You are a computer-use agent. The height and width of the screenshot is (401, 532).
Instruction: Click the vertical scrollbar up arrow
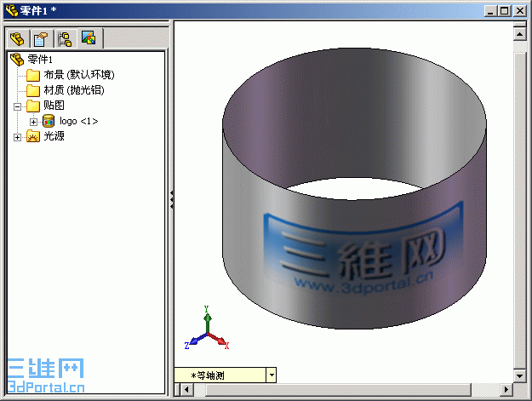[520, 34]
